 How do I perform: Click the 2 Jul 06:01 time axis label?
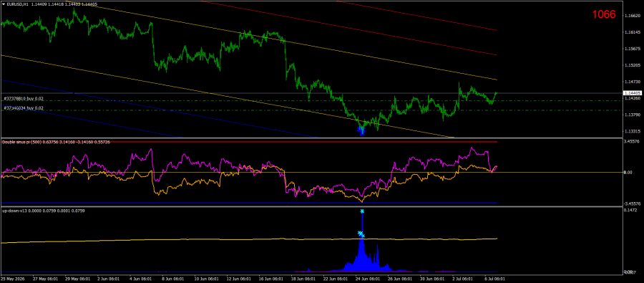click(462, 279)
